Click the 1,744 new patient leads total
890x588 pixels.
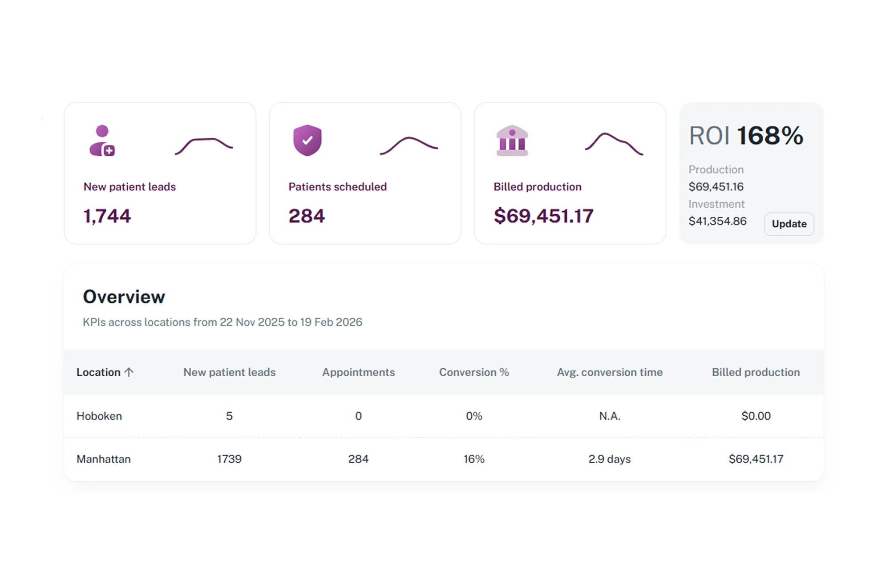(107, 216)
